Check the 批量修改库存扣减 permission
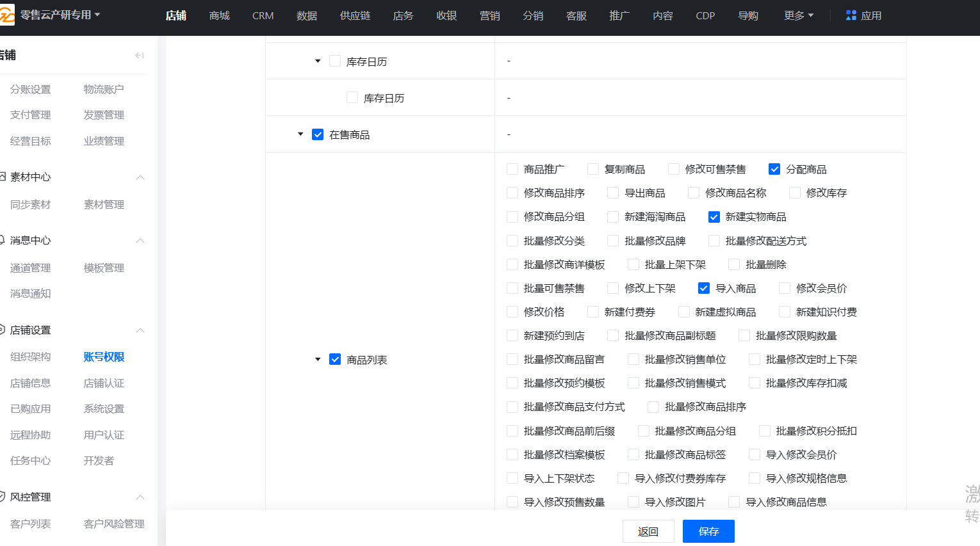Screen dimensions: 980x546 pos(755,383)
